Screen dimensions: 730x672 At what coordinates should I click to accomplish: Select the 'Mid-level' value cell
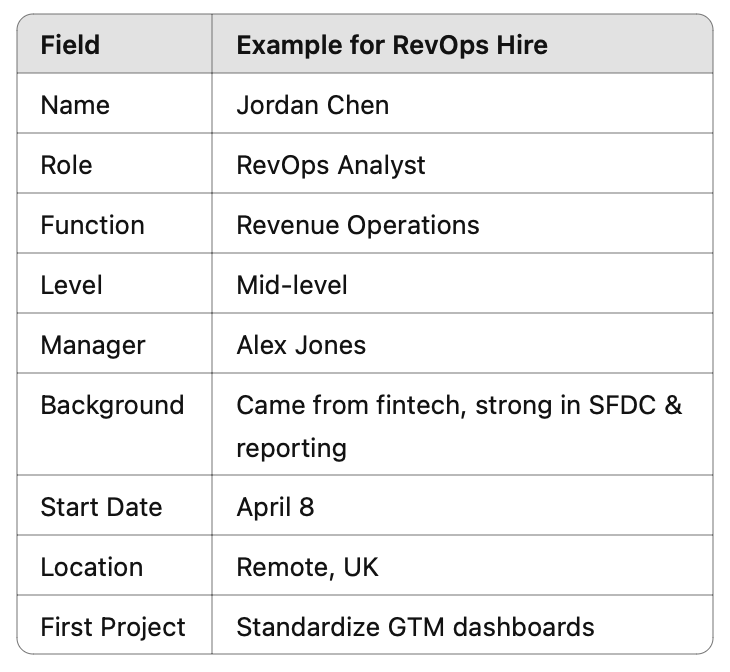pos(462,283)
